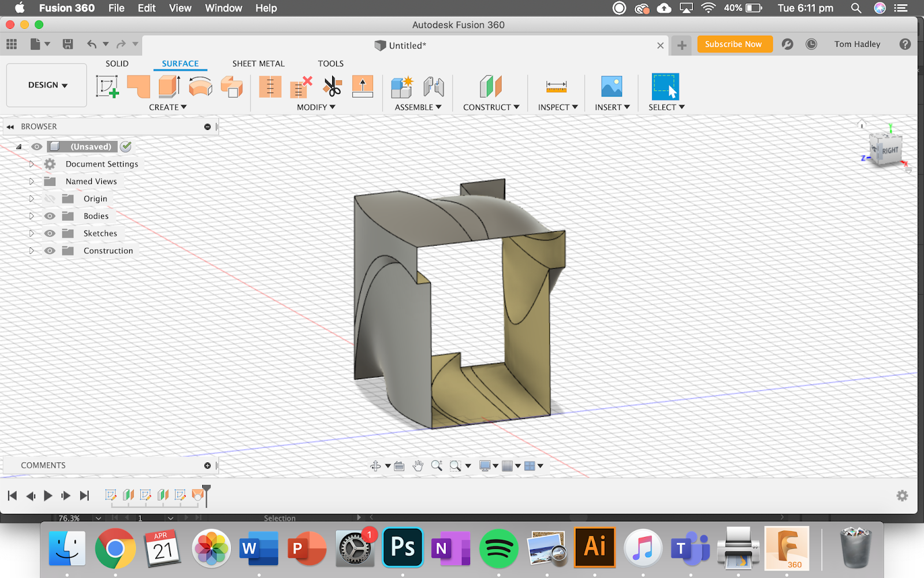Select the surface Revolve tool
This screenshot has width=924, height=578.
click(200, 87)
